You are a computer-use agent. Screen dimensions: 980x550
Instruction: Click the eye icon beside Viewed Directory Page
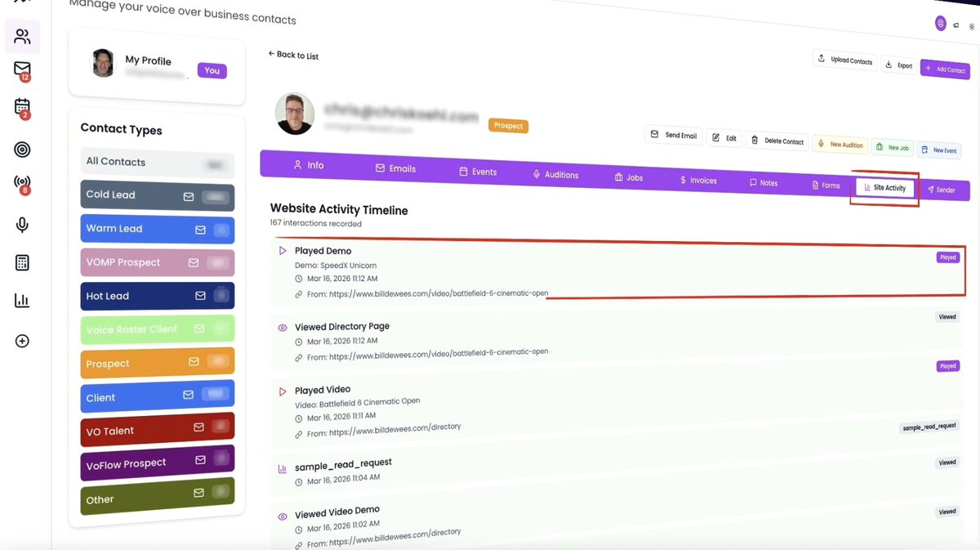[283, 328]
